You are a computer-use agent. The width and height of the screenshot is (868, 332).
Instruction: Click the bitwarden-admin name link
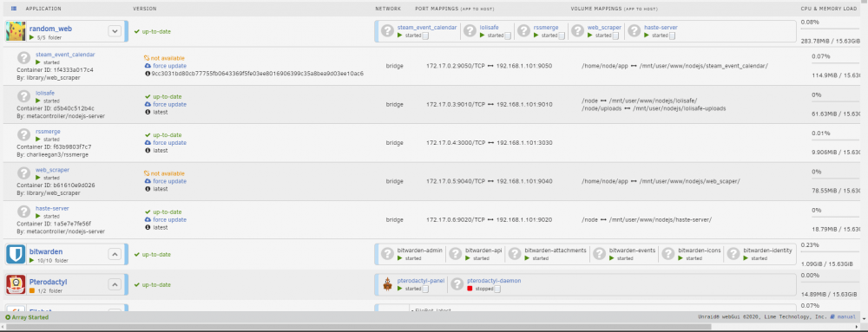(419, 251)
